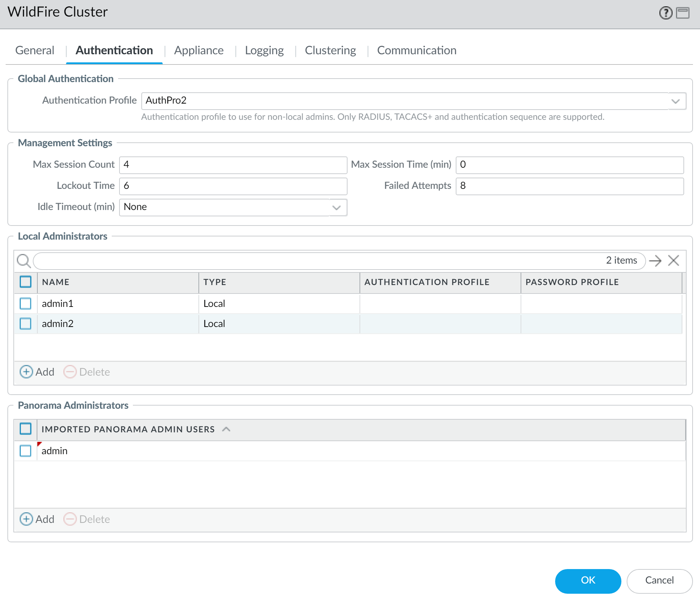Click the Cancel button
Screen dimensions: 700x605
point(659,581)
